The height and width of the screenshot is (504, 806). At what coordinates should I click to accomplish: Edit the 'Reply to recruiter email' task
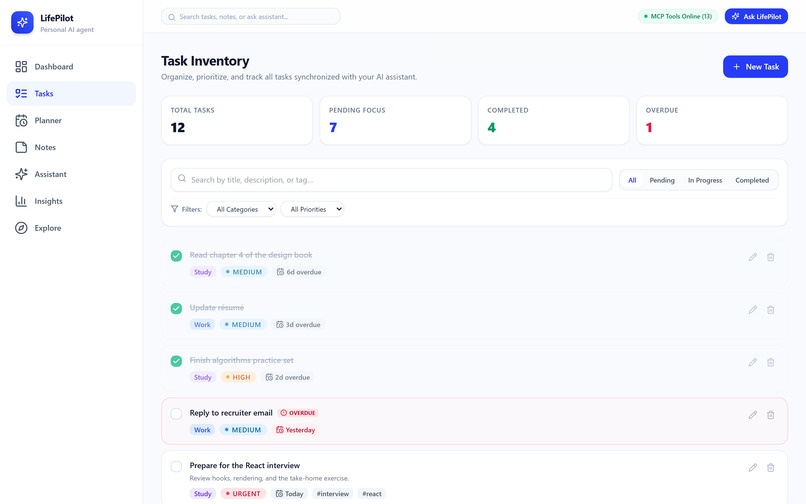click(x=753, y=415)
